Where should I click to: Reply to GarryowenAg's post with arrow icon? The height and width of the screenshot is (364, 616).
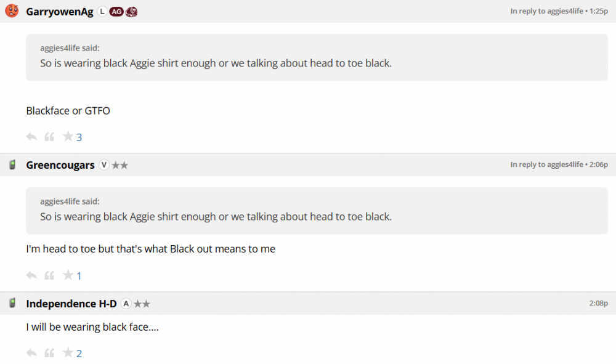tap(31, 137)
